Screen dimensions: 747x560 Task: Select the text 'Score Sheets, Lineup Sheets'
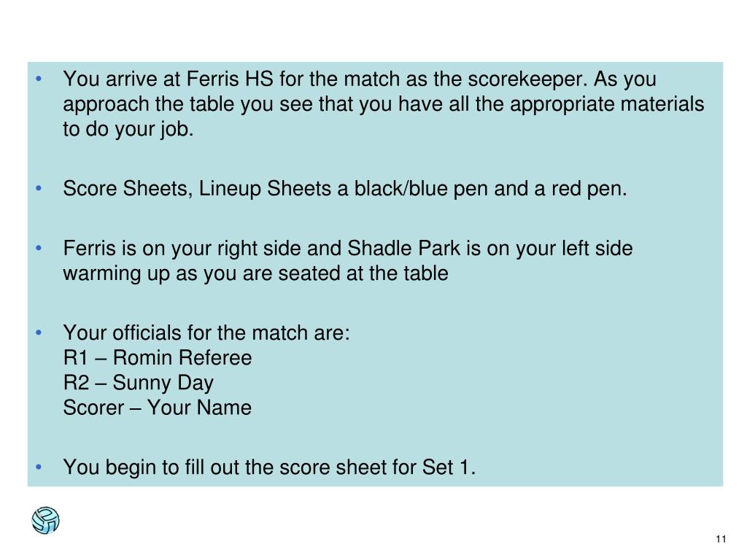coord(197,189)
